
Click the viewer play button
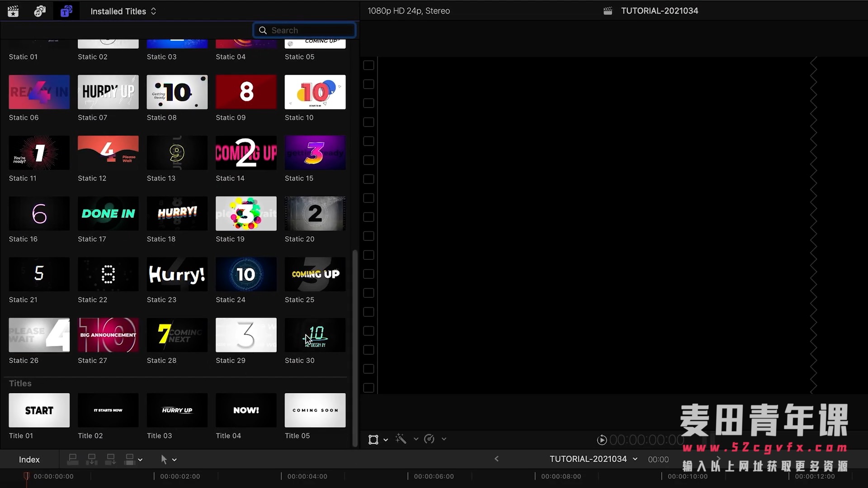[602, 440]
